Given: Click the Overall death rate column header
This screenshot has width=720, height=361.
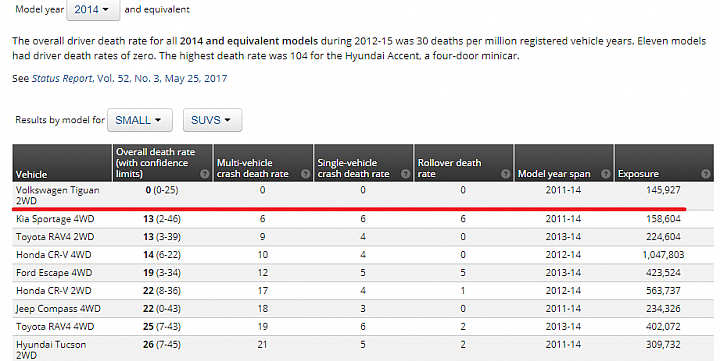Looking at the screenshot, I should coord(162,163).
